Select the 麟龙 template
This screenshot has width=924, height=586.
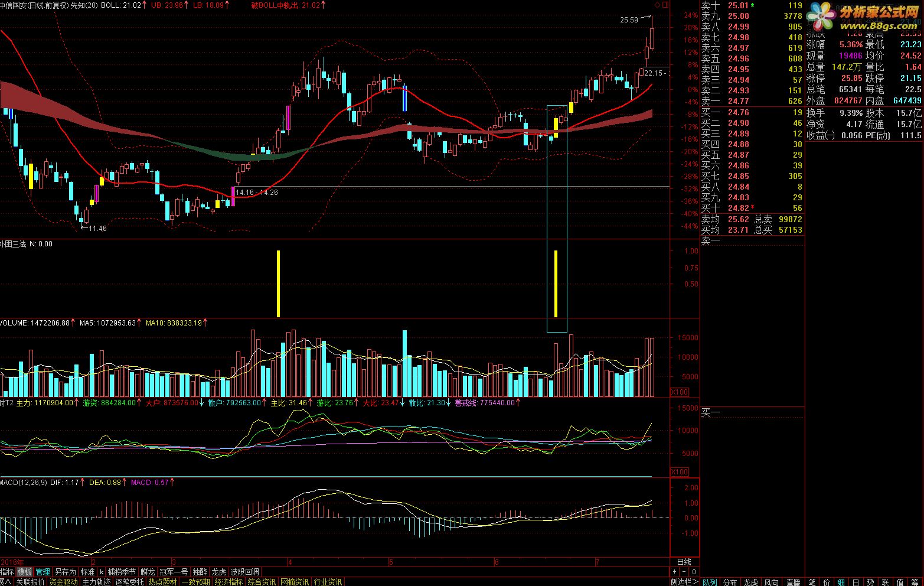coord(148,572)
